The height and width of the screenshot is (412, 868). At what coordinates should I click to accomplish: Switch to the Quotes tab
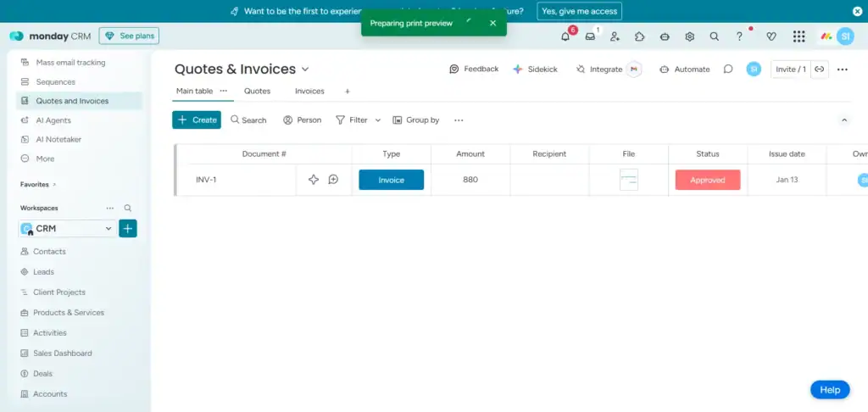pyautogui.click(x=258, y=92)
